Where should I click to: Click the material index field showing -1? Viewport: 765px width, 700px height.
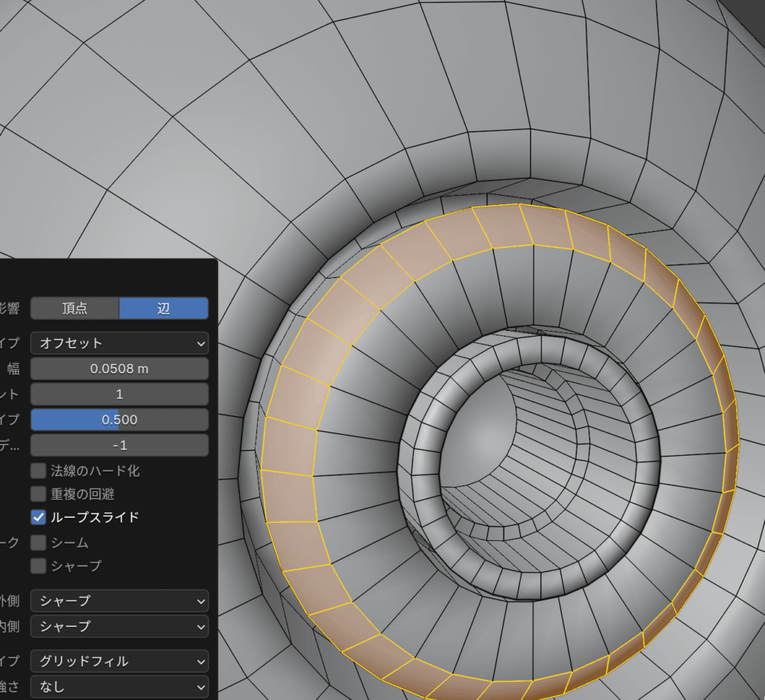120,445
